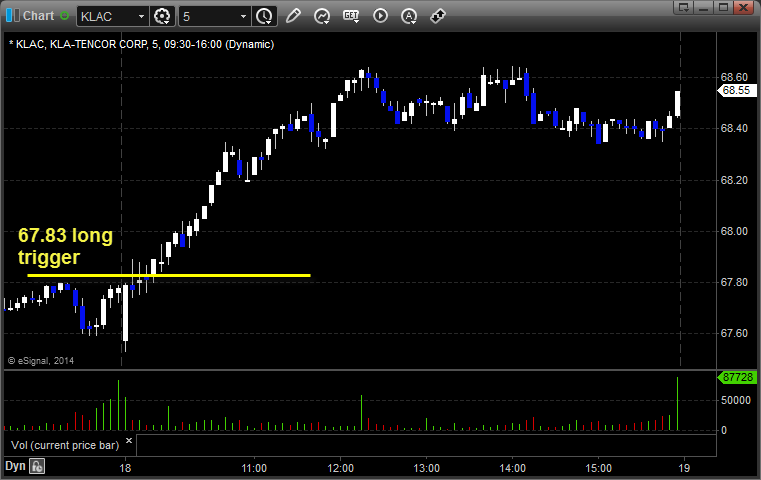Screen dimensions: 761x480
Task: Minimize the chart window
Action: [x=703, y=7]
